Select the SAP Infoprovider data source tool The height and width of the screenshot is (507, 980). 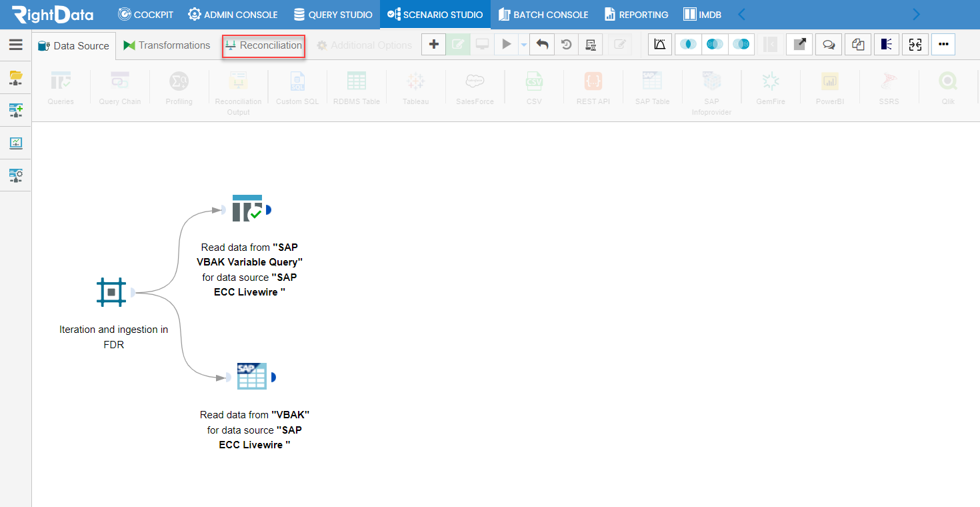pyautogui.click(x=711, y=93)
